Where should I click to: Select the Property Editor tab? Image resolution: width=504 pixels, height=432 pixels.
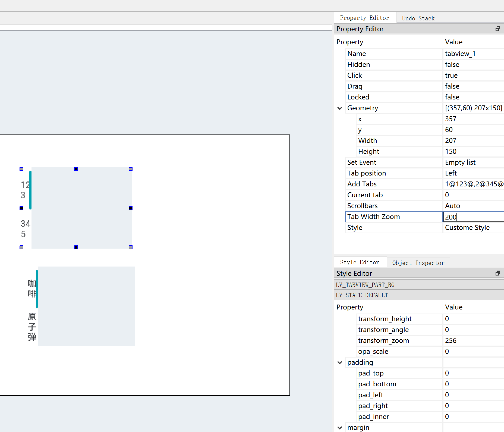pyautogui.click(x=365, y=18)
